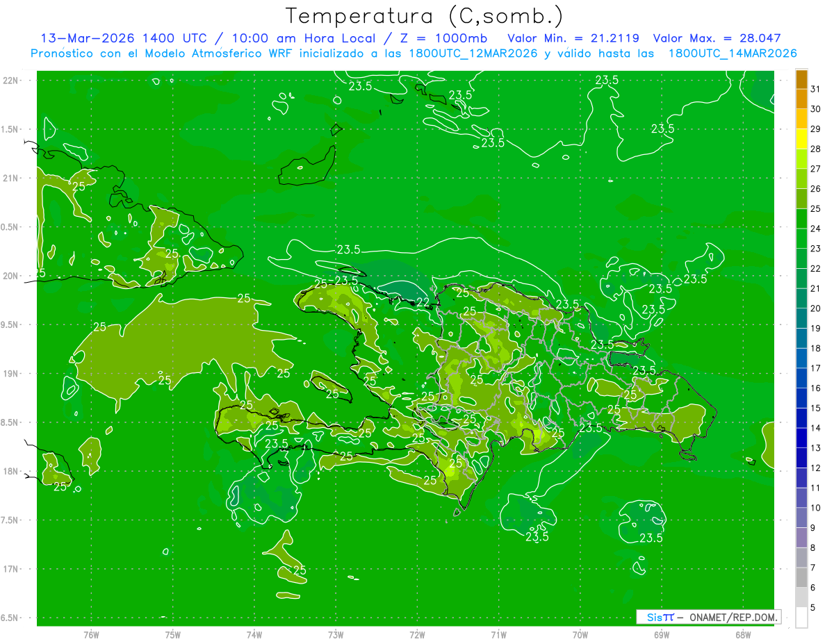The image size is (834, 644).
Task: Click the color bar value "20"
Action: pos(816,308)
